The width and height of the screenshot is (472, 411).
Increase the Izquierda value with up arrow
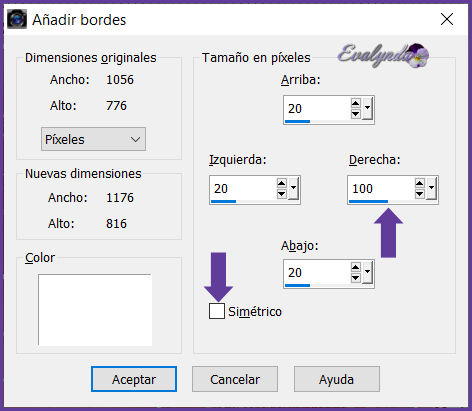click(282, 183)
